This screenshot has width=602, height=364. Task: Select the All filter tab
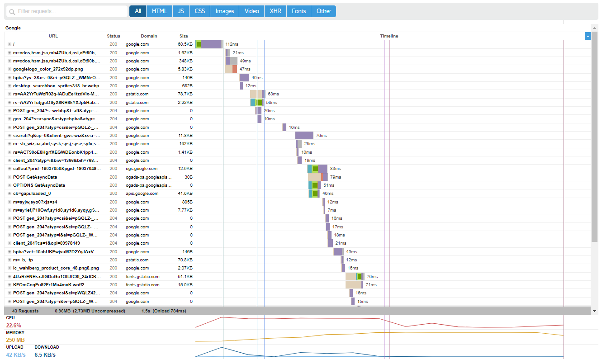tap(137, 11)
